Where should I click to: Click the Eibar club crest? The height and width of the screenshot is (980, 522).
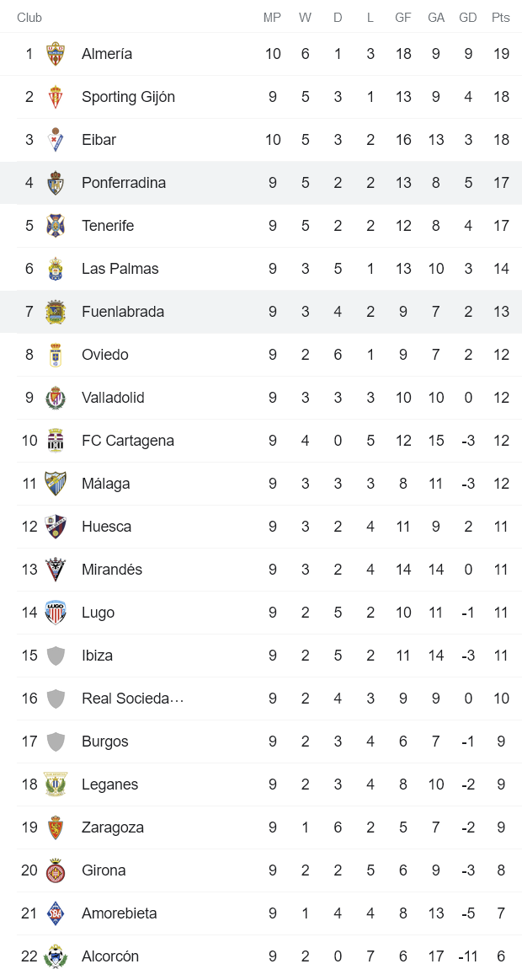[x=56, y=140]
